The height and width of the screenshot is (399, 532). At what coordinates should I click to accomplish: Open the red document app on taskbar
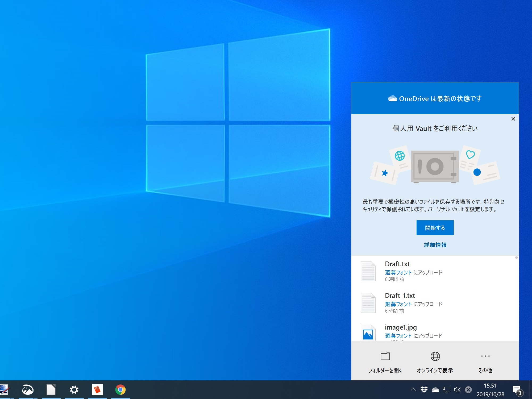click(x=97, y=390)
